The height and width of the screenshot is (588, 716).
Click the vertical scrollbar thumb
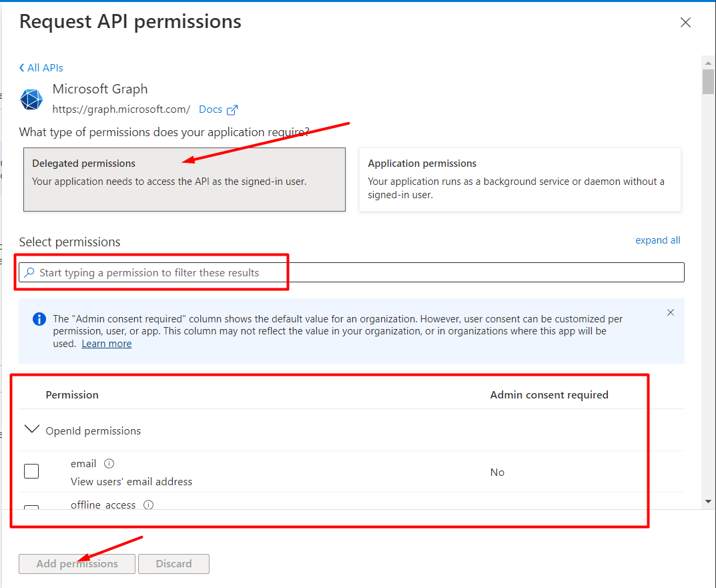[x=708, y=82]
